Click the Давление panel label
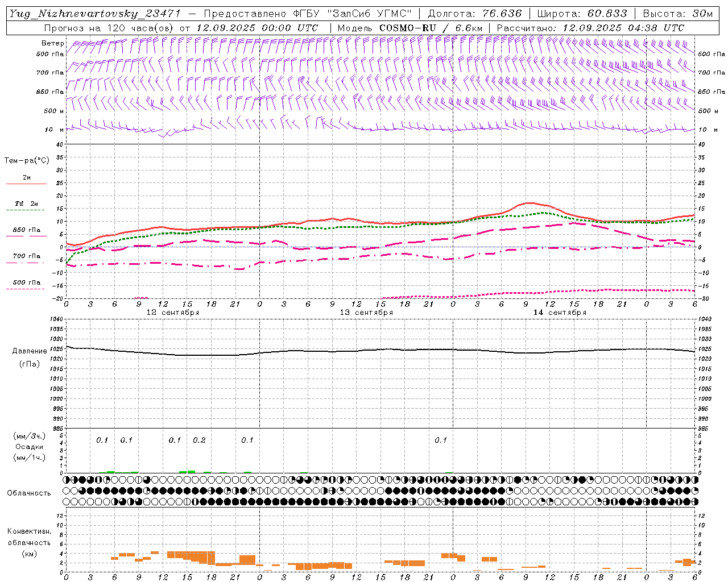This screenshot has height=582, width=728. (x=30, y=351)
